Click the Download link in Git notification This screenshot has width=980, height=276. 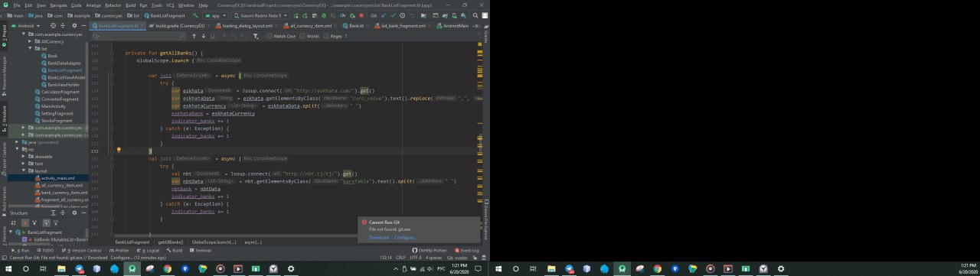[x=379, y=237]
